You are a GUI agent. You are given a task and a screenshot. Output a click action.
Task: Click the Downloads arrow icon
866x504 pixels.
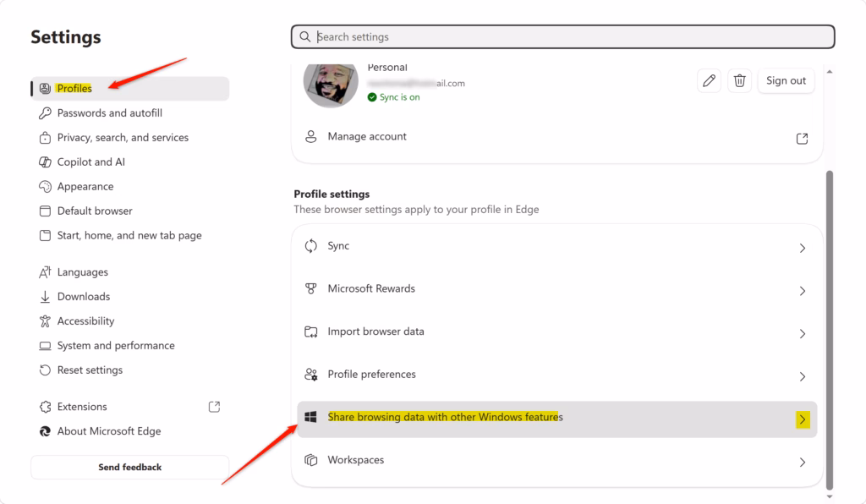pos(45,297)
